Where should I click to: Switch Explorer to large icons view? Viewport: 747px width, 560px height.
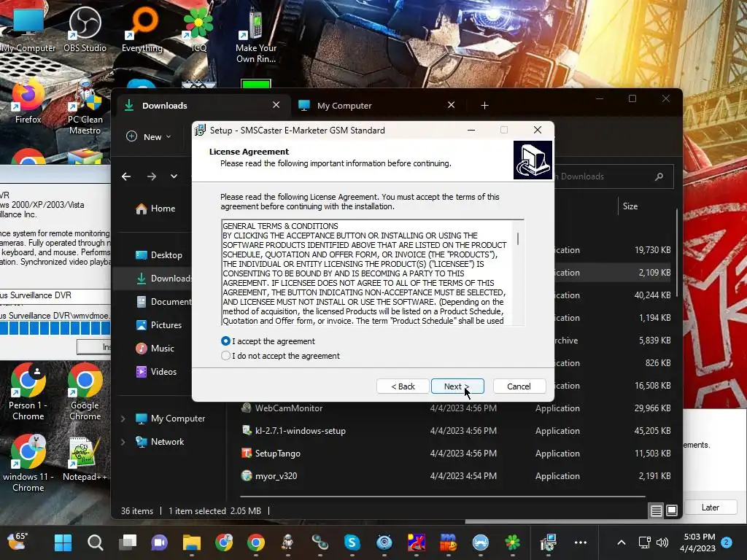tap(672, 511)
